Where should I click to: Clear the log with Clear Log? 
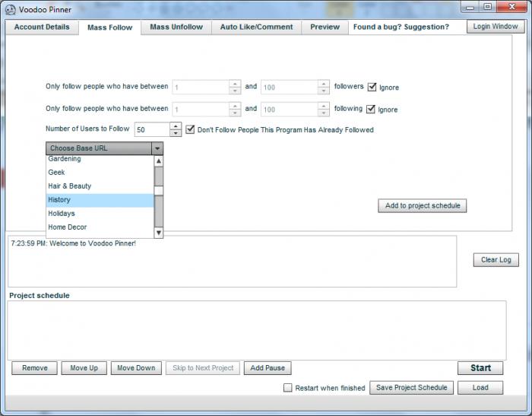click(496, 260)
